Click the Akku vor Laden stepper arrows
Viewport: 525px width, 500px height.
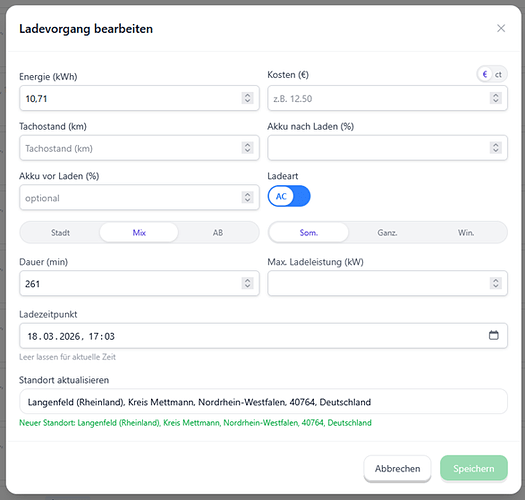[x=247, y=197]
